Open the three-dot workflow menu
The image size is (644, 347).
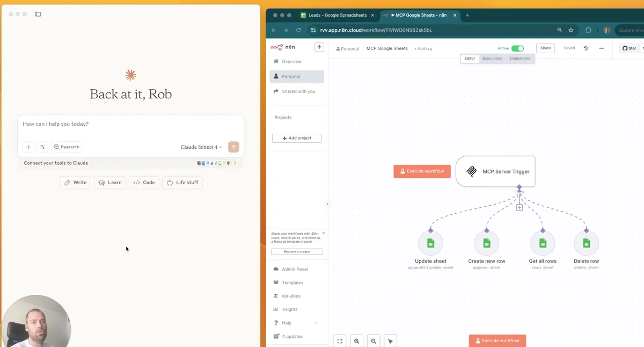point(601,48)
